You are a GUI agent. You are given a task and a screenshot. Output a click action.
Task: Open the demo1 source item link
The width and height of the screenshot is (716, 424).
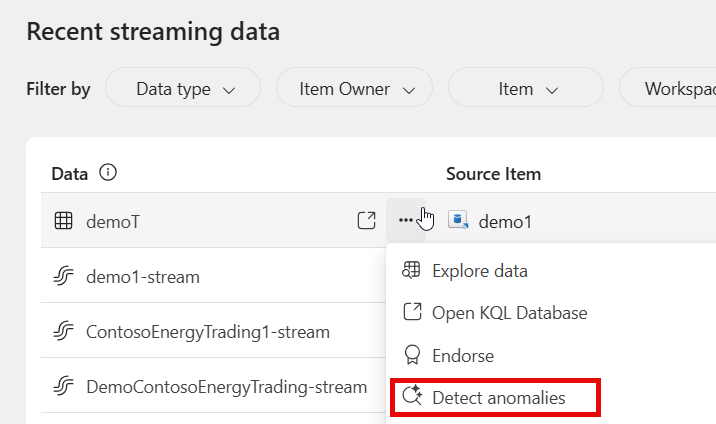point(505,221)
